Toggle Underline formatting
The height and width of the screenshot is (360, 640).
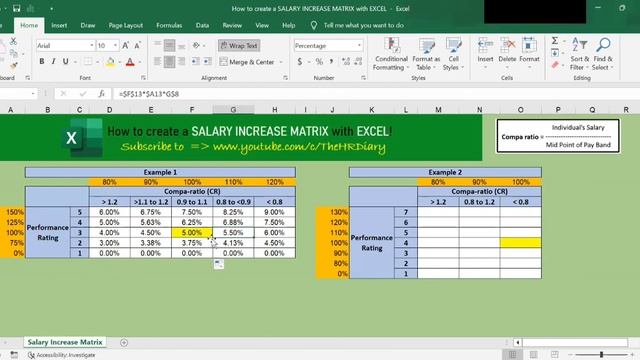[65, 62]
